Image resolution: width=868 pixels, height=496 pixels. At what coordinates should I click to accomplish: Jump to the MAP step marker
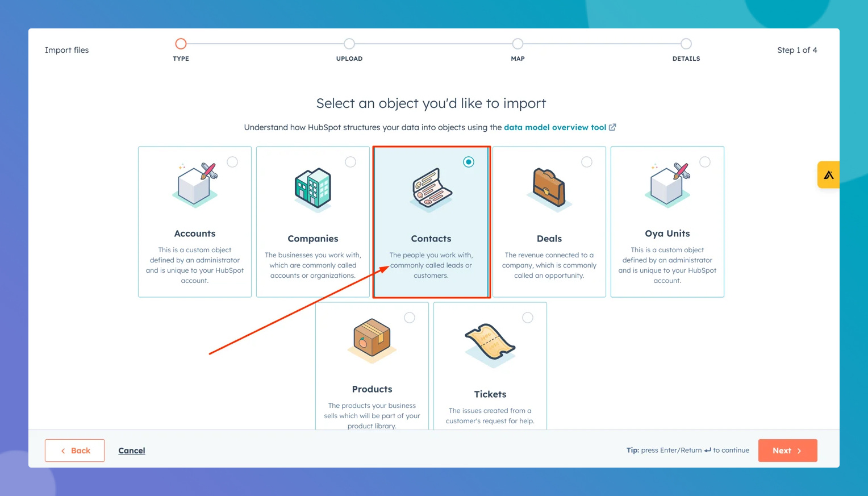pos(518,44)
